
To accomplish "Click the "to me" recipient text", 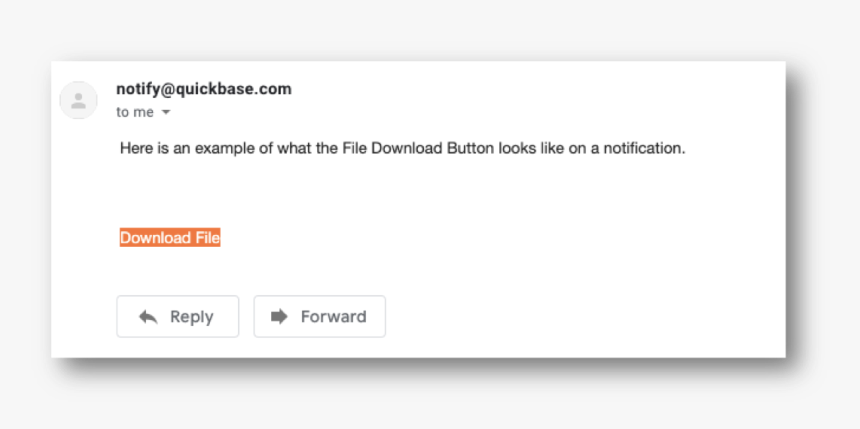I will coord(135,112).
